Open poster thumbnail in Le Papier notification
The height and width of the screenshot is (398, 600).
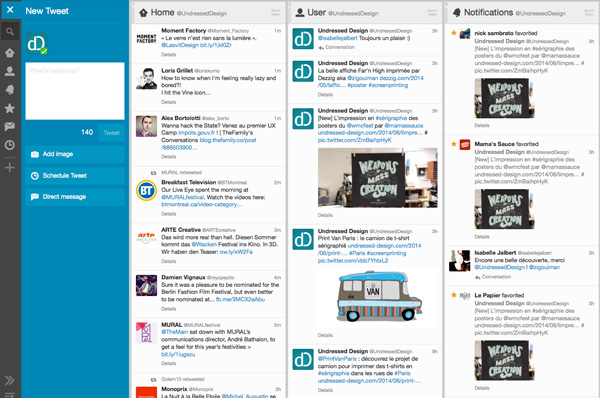point(504,360)
